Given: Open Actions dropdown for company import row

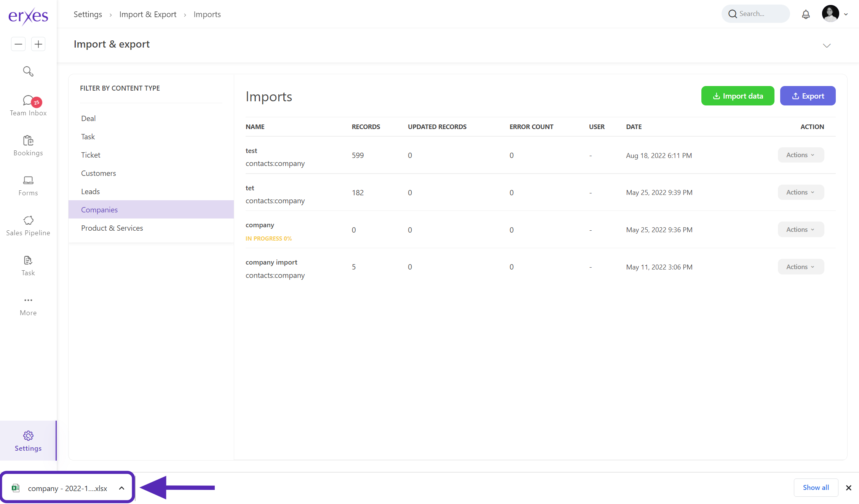Looking at the screenshot, I should pyautogui.click(x=800, y=267).
